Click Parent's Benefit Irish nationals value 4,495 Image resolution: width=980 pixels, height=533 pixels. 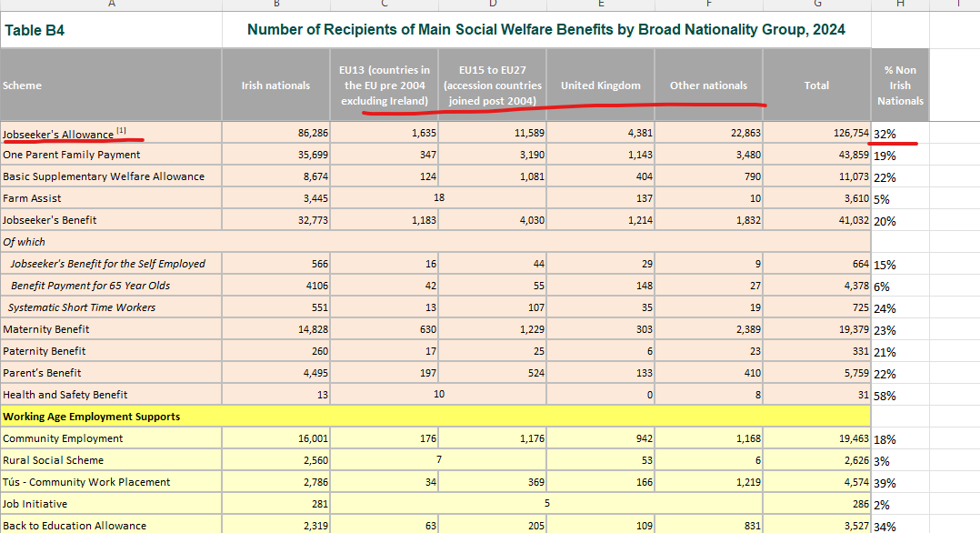pos(275,373)
